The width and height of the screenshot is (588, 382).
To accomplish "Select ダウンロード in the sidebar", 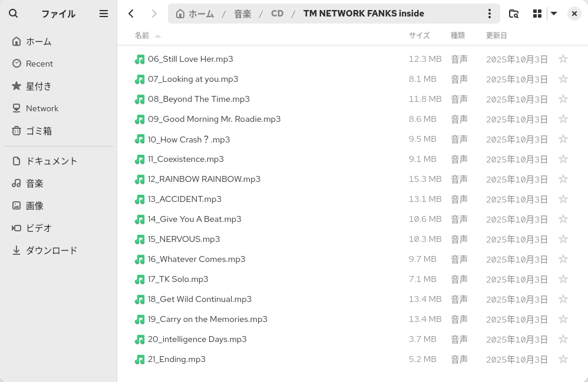I will point(51,251).
